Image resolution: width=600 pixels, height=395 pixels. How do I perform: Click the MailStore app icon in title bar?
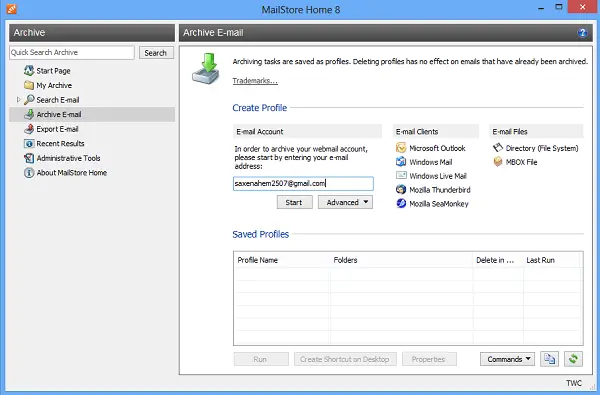(11, 8)
